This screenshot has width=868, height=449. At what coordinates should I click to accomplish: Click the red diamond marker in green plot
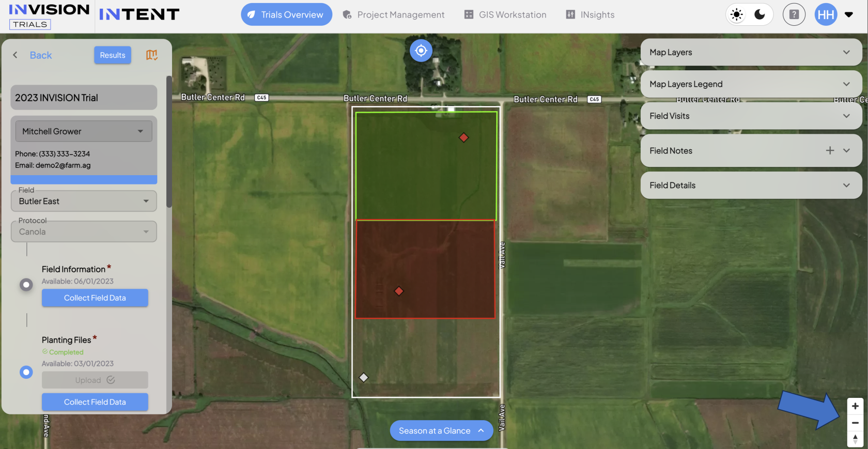(x=464, y=137)
